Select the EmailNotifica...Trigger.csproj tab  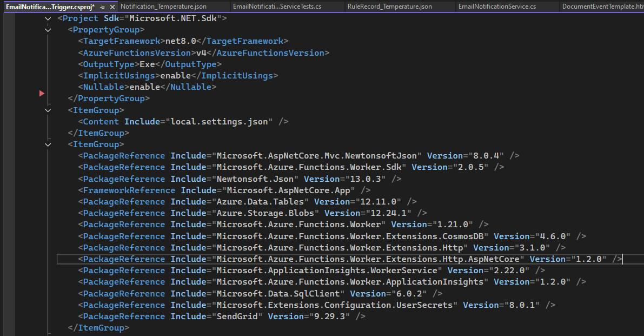50,6
